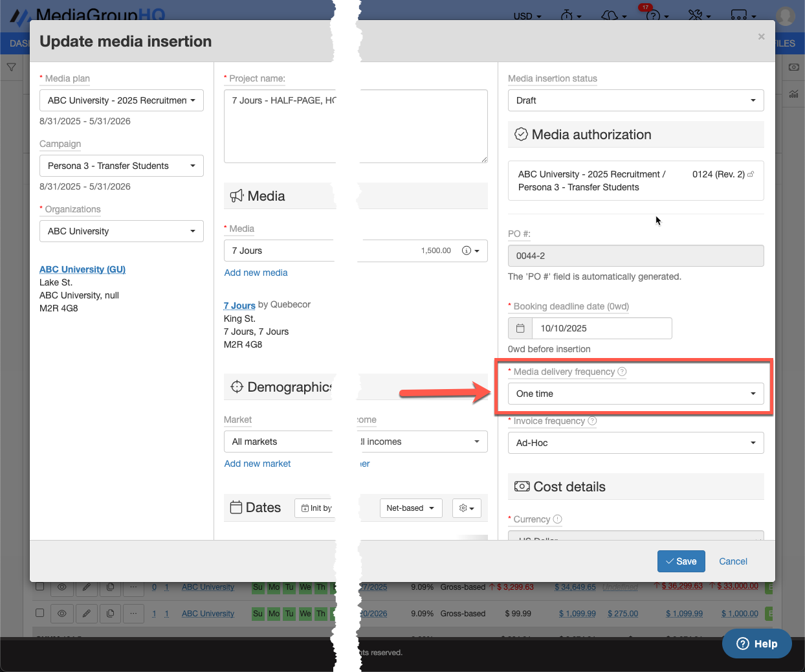Expand the Media delivery frequency dropdown
The width and height of the screenshot is (805, 672).
[x=635, y=394]
